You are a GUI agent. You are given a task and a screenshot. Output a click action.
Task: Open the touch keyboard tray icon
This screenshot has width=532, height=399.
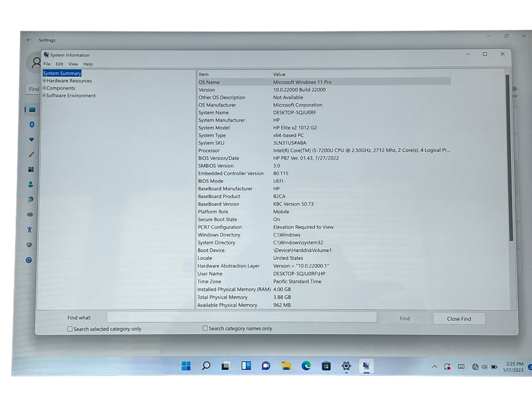click(x=461, y=367)
